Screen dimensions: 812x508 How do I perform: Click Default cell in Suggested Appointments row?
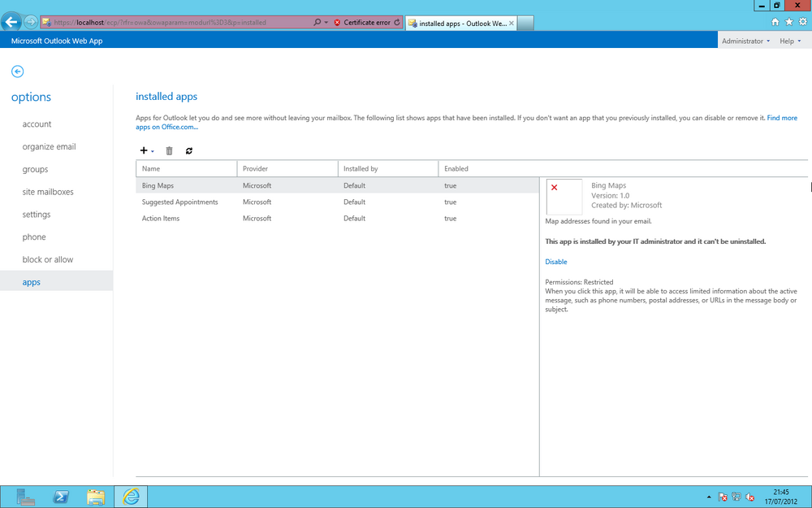tap(354, 202)
